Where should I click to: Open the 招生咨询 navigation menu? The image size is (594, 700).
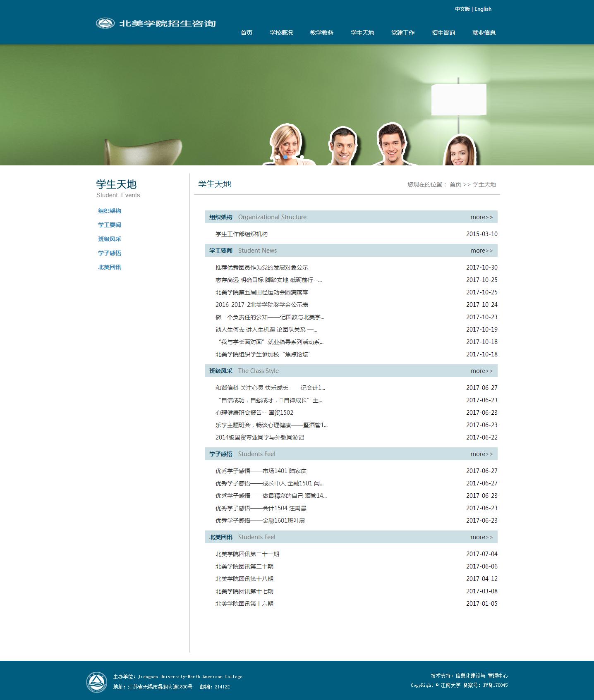click(443, 33)
